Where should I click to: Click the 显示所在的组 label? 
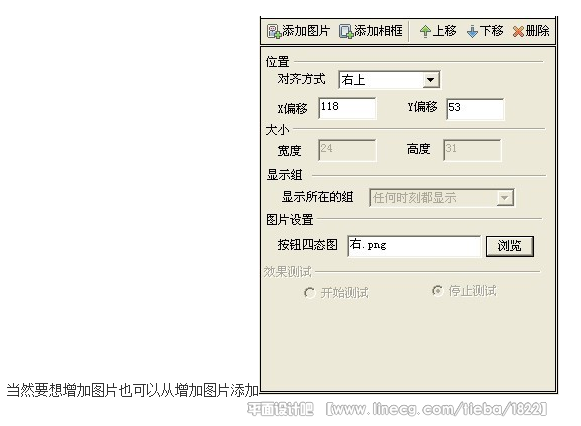(318, 197)
